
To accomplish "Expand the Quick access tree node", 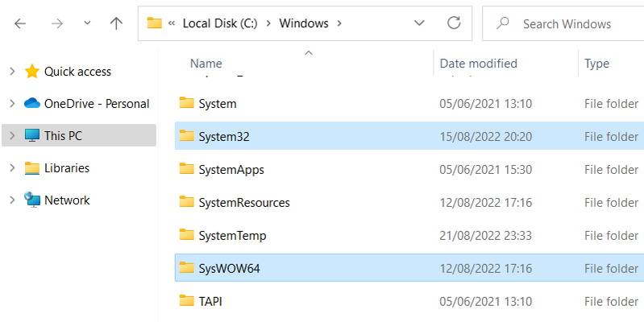I will tap(12, 72).
